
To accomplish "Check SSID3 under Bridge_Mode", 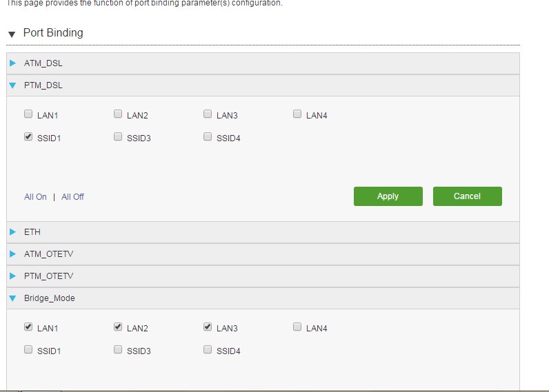I will click(118, 349).
